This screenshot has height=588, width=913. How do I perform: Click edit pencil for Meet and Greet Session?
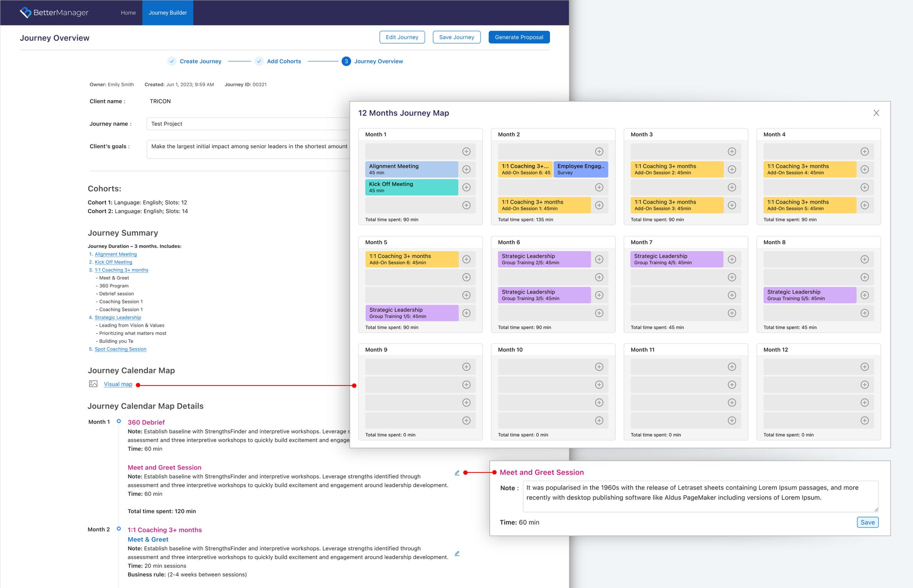(457, 473)
